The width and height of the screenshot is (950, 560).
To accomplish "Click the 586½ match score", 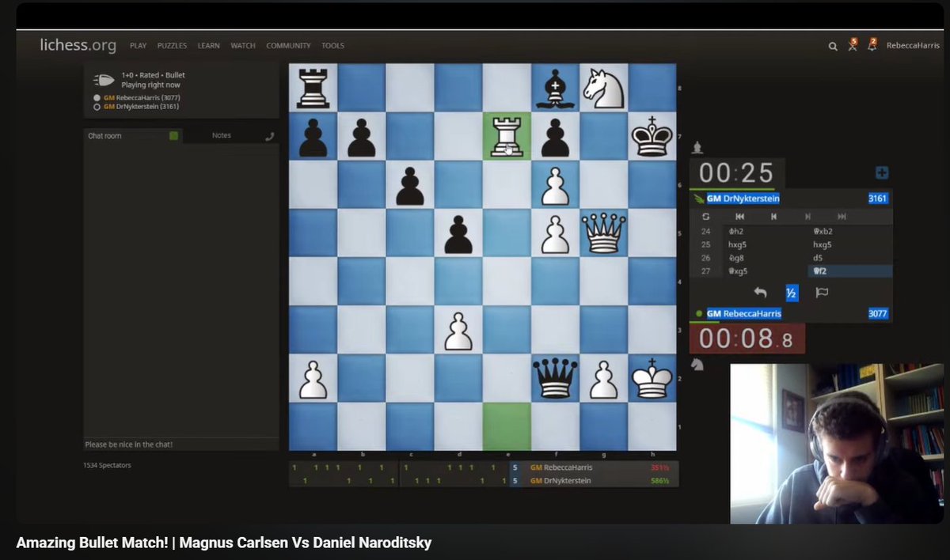I will tap(660, 480).
